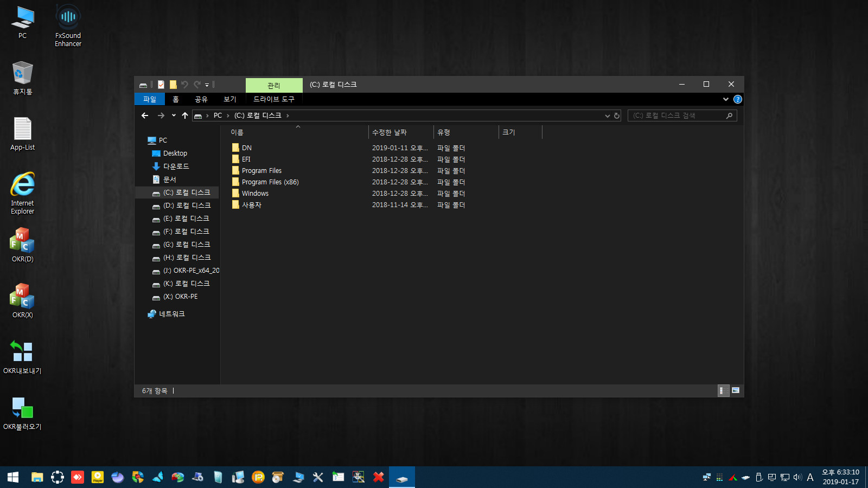Image resolution: width=868 pixels, height=488 pixels.
Task: Open the 파일 menu tab
Action: pos(150,99)
